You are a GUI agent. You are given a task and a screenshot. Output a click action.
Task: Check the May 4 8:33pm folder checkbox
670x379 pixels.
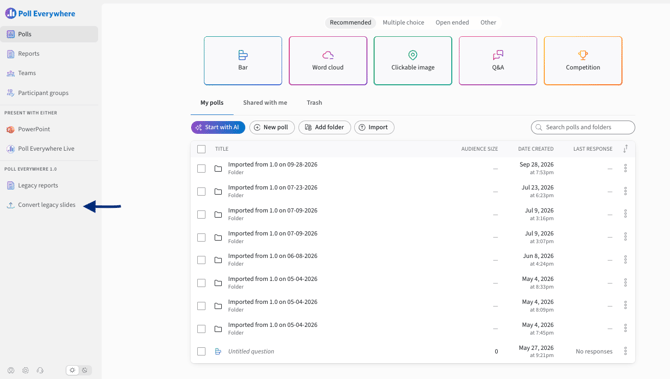pyautogui.click(x=201, y=283)
